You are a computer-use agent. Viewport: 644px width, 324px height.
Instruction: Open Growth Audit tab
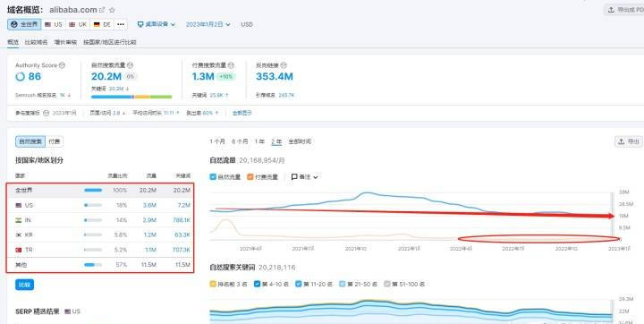[65, 42]
